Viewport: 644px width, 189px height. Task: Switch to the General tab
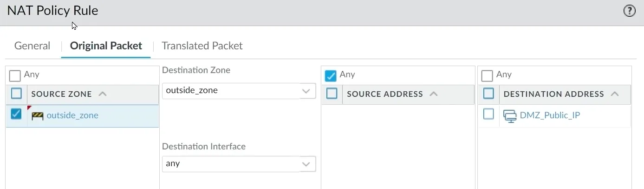[x=32, y=46]
